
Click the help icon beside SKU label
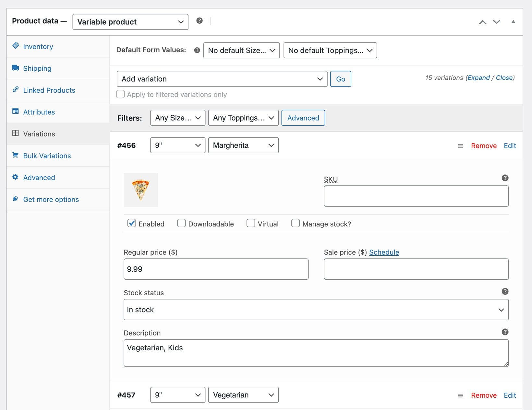pyautogui.click(x=505, y=178)
